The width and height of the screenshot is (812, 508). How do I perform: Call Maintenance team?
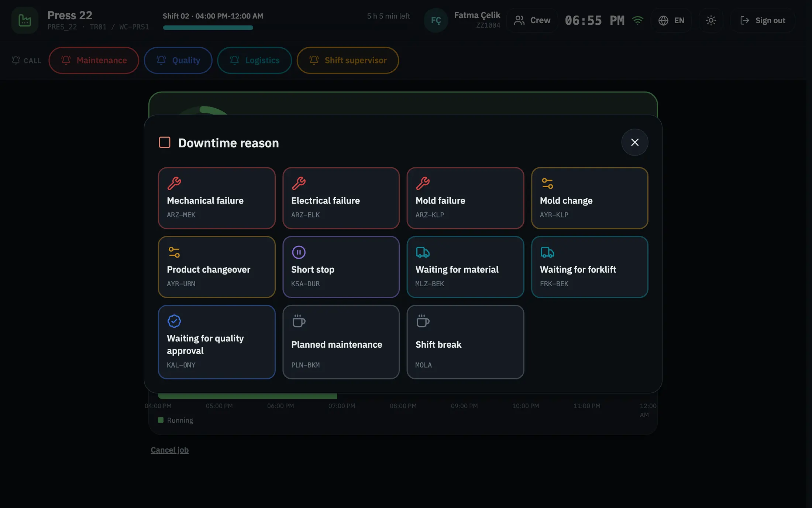(x=94, y=60)
